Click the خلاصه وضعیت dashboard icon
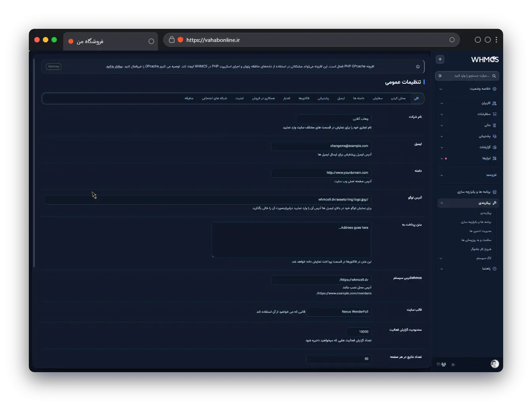The height and width of the screenshot is (401, 532). [494, 89]
